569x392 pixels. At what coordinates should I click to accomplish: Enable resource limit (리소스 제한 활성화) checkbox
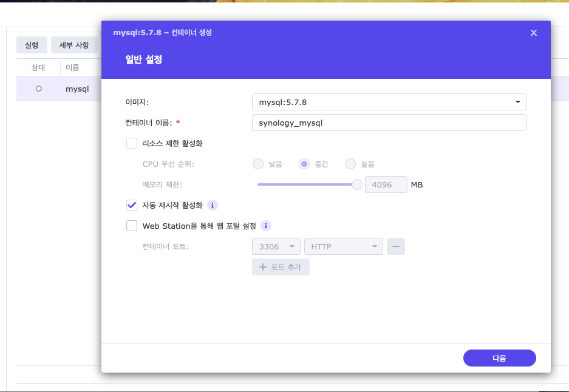(132, 143)
